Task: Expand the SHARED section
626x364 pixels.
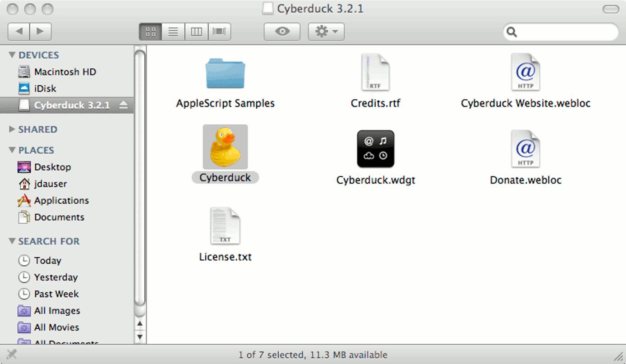Action: (12, 129)
